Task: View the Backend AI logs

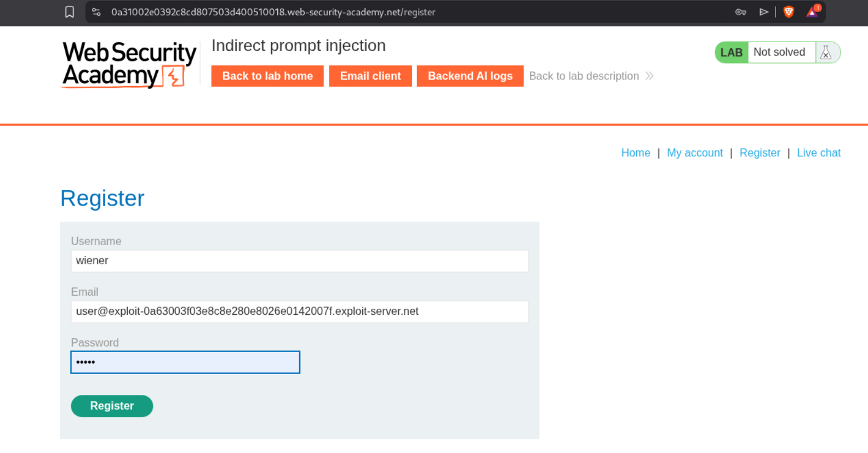Action: point(470,76)
